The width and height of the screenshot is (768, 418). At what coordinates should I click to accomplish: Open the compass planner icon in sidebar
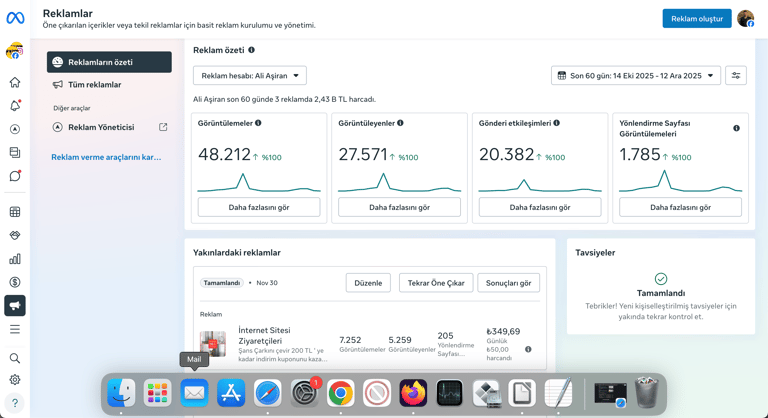(15, 129)
